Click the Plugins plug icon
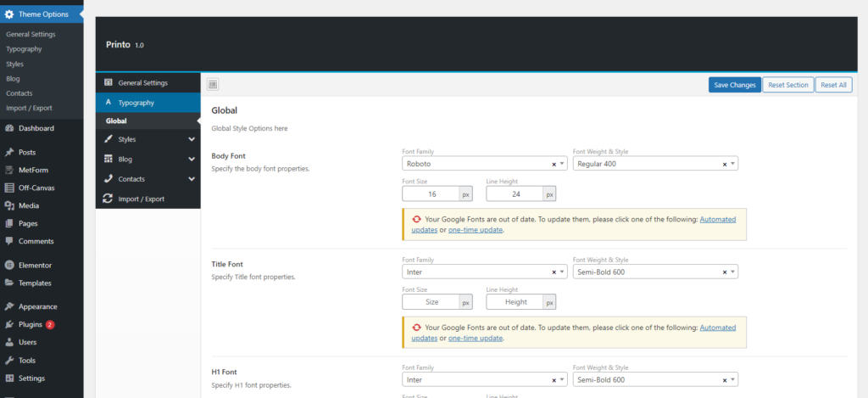 tap(9, 324)
